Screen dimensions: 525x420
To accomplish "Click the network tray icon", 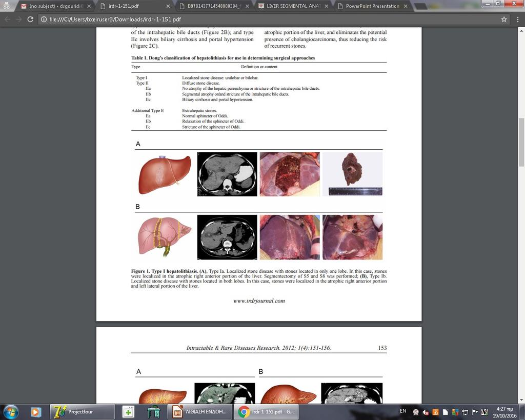I will 465,412.
